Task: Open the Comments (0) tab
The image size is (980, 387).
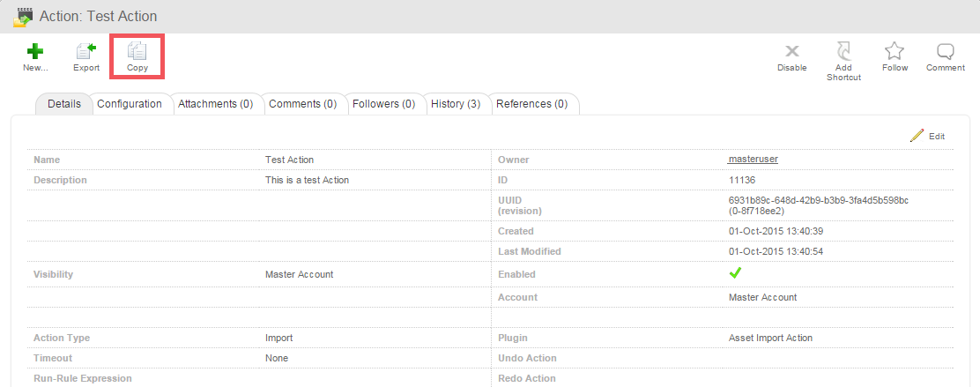Action: tap(302, 104)
